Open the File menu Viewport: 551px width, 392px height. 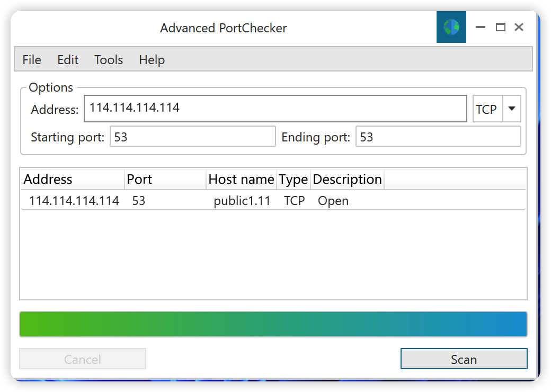[x=32, y=60]
